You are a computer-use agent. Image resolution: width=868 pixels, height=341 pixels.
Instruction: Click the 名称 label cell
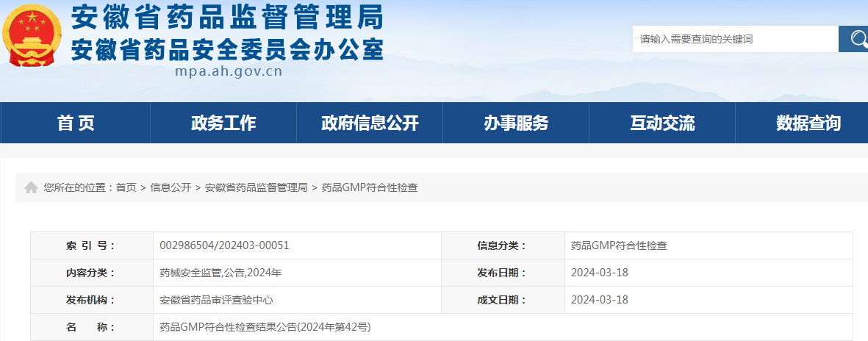pyautogui.click(x=92, y=327)
